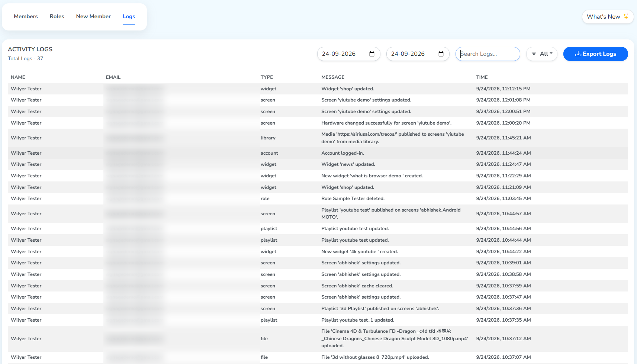Open the New Member tab
This screenshot has width=637, height=364.
(93, 16)
